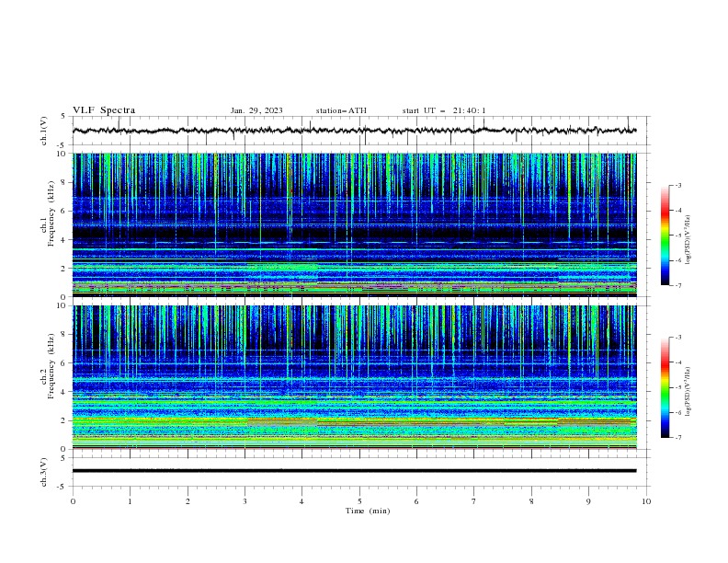
Task: Click time axis tick label "1"
Action: coord(130,501)
